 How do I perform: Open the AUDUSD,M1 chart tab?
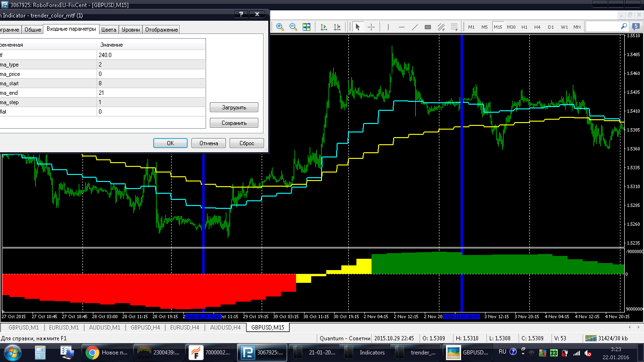pos(105,327)
